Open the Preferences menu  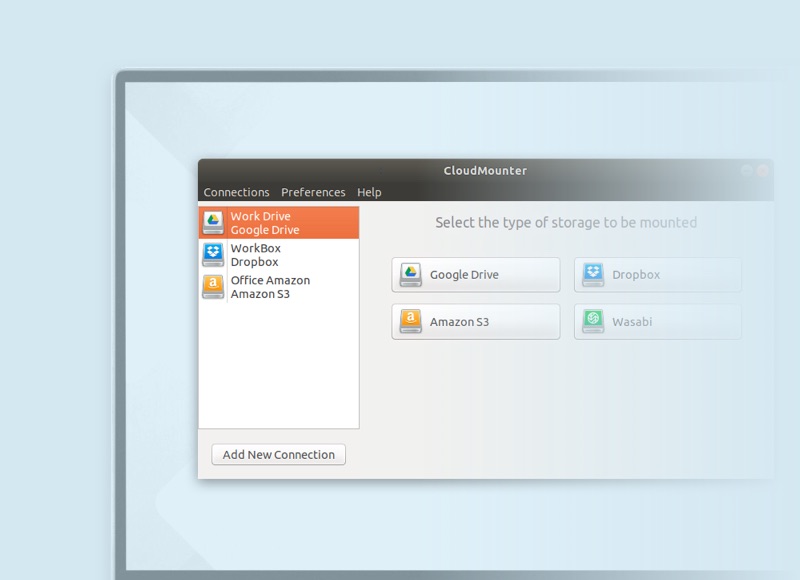point(313,192)
